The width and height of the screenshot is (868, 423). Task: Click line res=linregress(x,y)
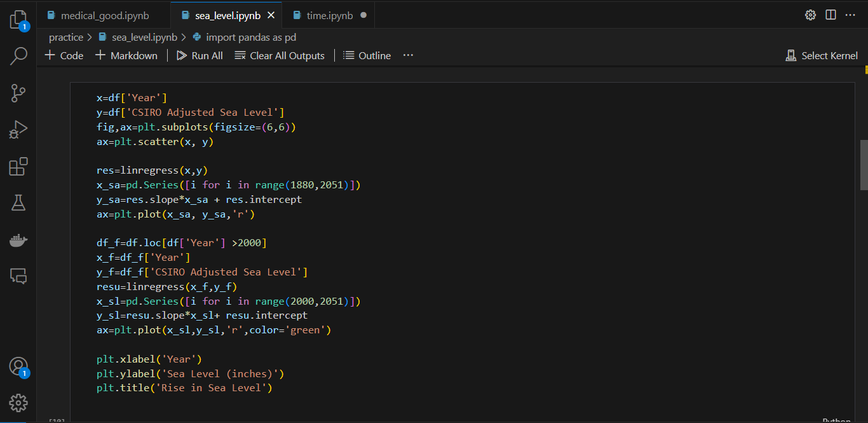point(153,170)
